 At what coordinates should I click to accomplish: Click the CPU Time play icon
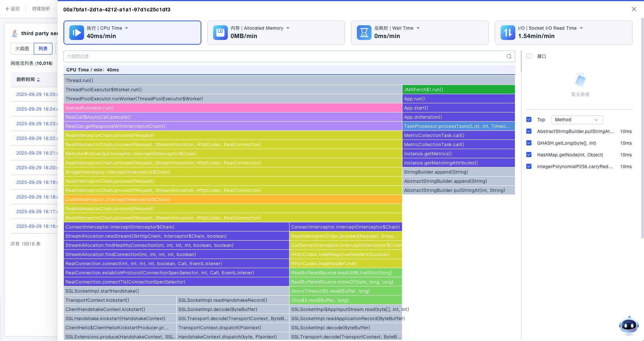[77, 33]
